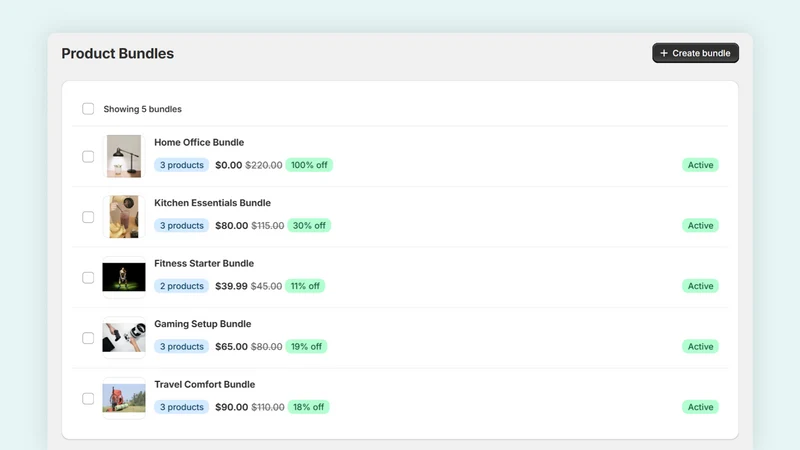This screenshot has width=800, height=450.
Task: Click the 3 products badge for Gaming Setup
Action: [182, 346]
